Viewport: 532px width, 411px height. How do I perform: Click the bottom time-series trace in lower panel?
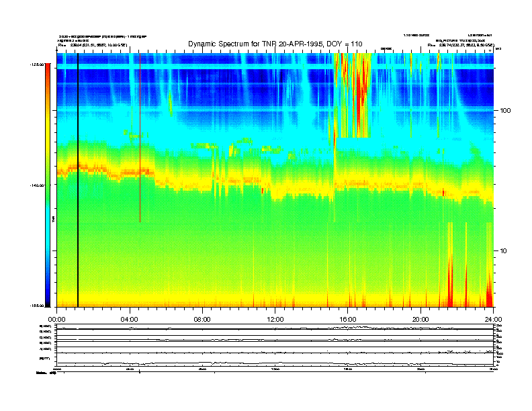[275, 363]
